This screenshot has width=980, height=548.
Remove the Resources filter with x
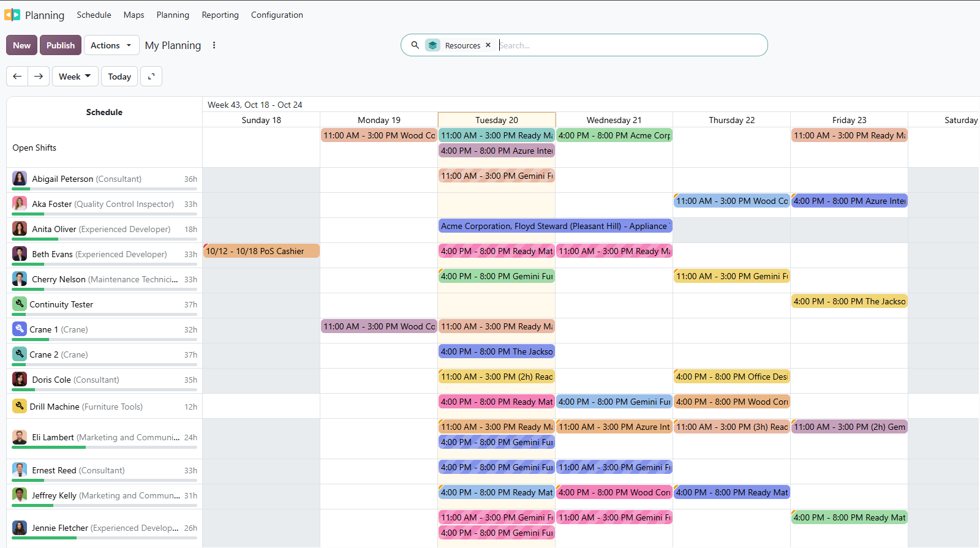[x=488, y=45]
